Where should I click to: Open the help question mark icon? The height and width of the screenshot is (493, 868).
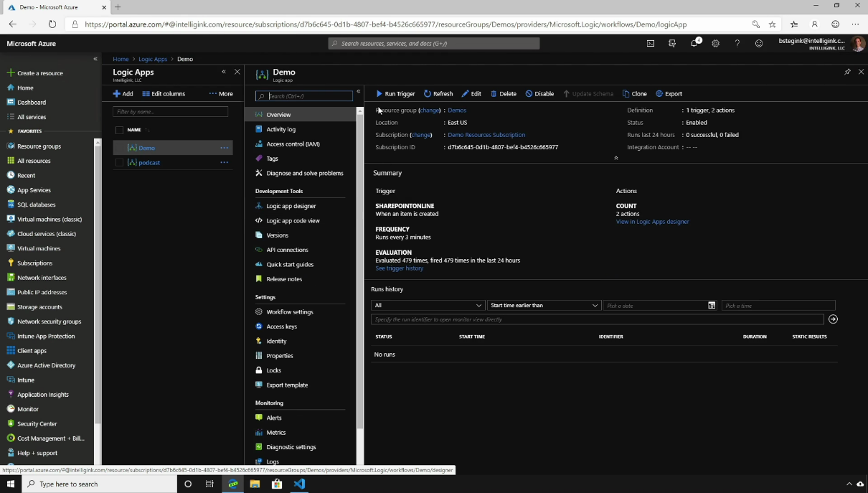tap(737, 43)
